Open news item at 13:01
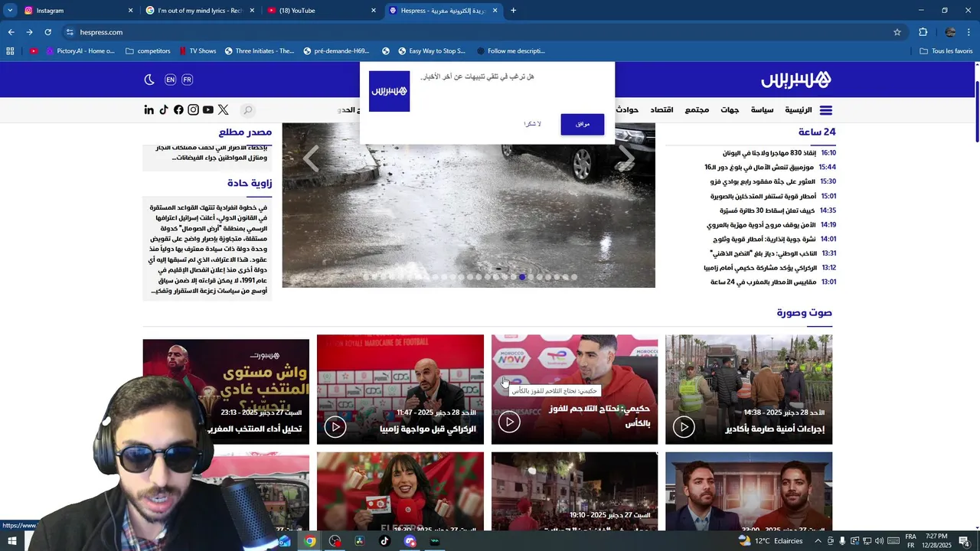The width and height of the screenshot is (980, 551). (x=773, y=282)
